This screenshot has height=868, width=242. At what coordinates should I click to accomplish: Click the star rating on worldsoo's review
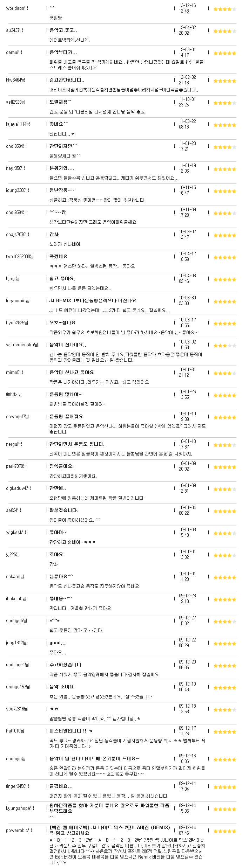coord(225,9)
